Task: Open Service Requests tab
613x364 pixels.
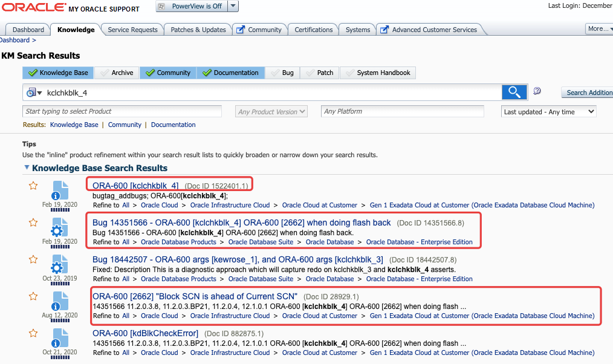Action: tap(132, 30)
